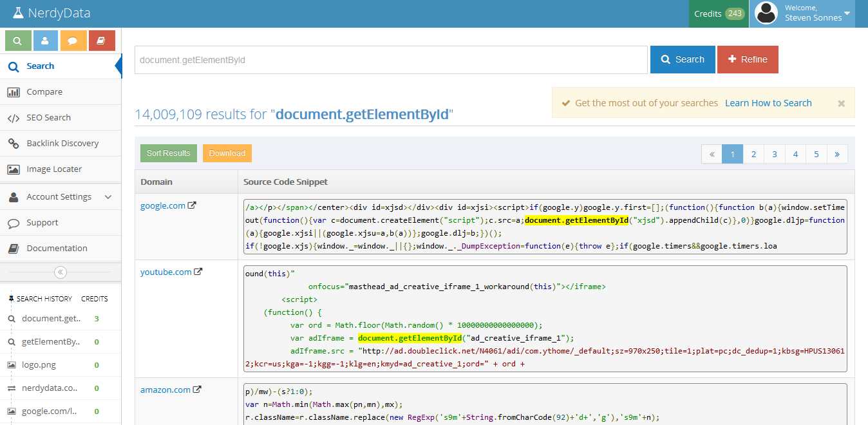This screenshot has height=425, width=868.
Task: Open the orange comment shortcut button
Action: 73,41
